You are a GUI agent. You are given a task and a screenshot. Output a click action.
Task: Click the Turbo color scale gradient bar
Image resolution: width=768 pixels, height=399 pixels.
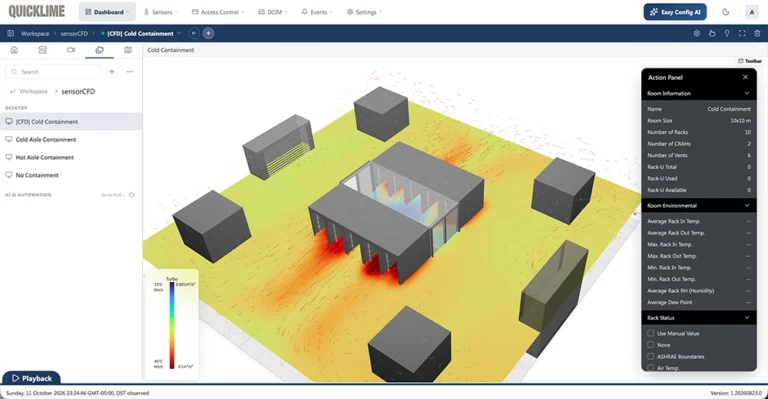pos(172,326)
